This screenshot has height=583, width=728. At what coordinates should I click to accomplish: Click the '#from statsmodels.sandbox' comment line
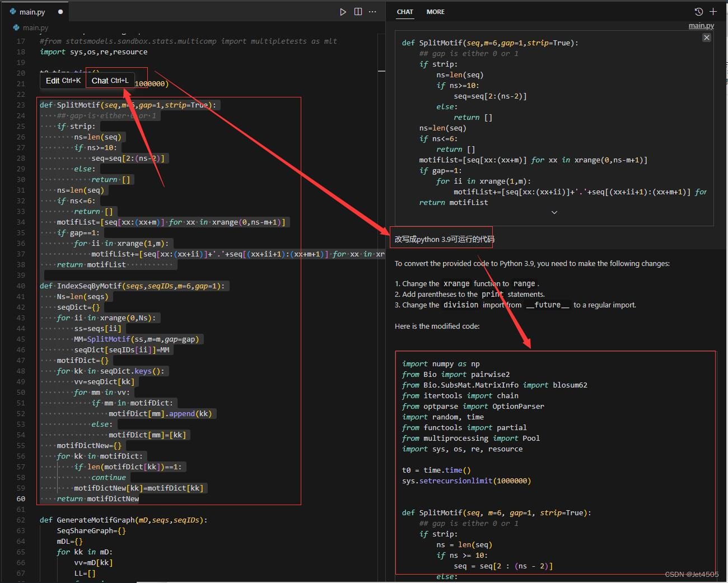pyautogui.click(x=188, y=41)
